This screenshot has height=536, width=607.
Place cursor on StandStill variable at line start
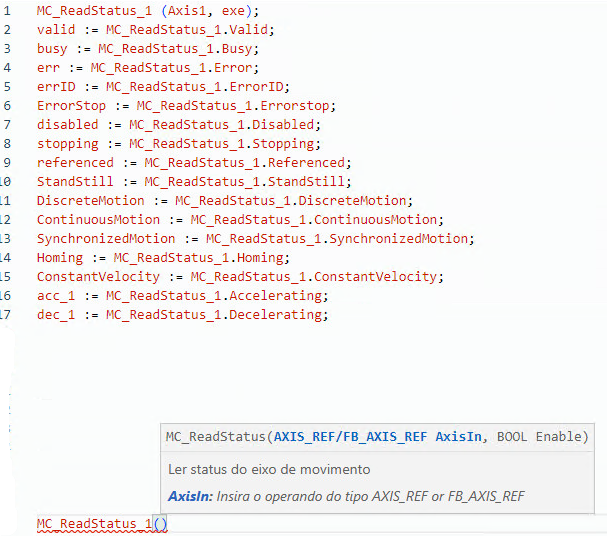coord(75,182)
